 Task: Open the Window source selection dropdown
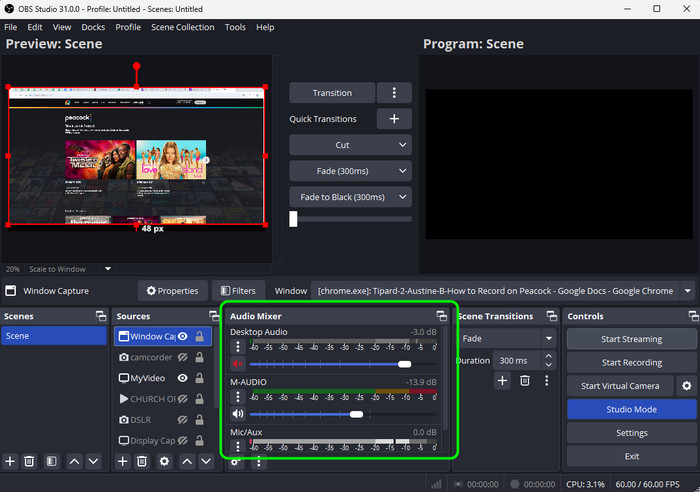click(688, 291)
